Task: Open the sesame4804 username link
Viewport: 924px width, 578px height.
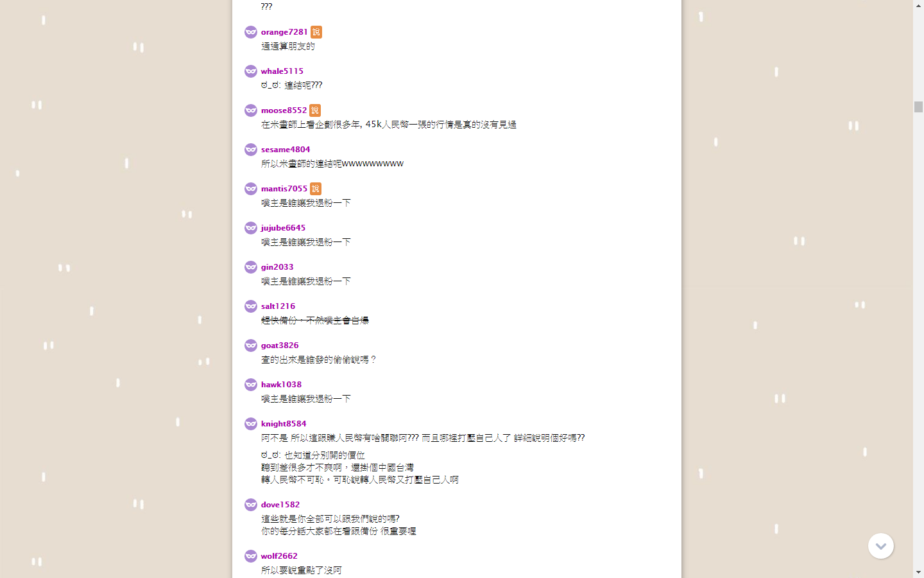Action: pyautogui.click(x=286, y=150)
